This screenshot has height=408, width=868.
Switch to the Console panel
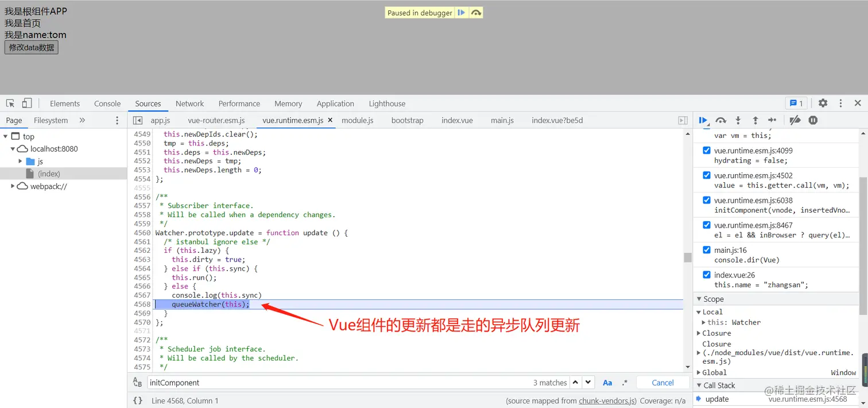pos(107,103)
